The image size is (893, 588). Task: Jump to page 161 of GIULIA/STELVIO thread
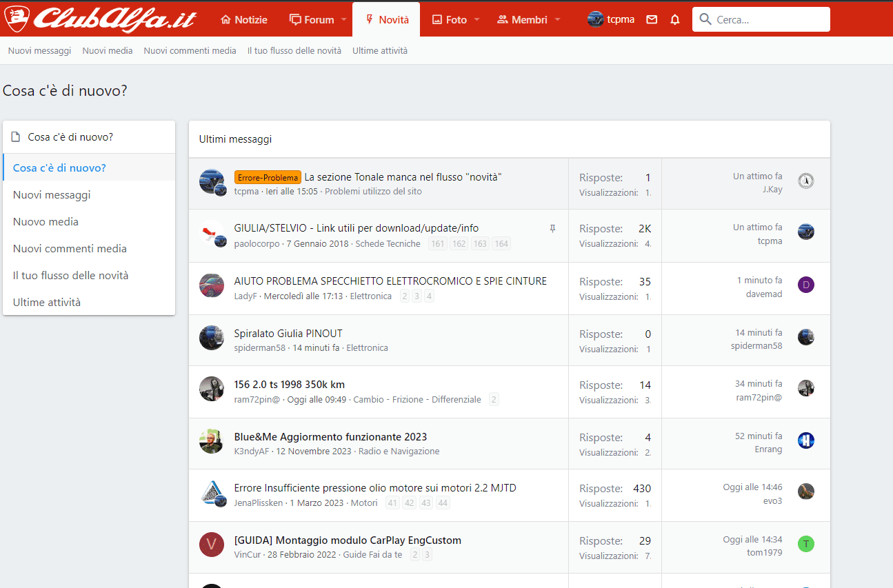click(437, 243)
